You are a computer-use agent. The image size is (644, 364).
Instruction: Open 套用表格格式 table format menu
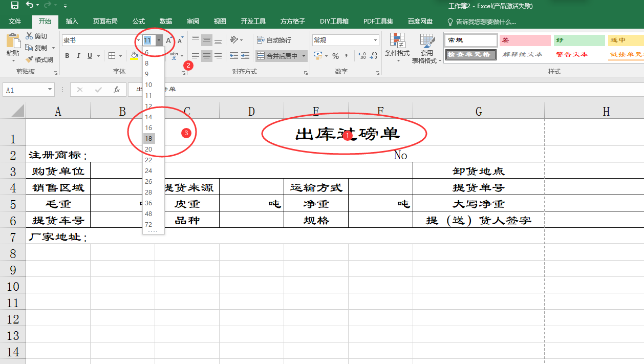pos(427,49)
